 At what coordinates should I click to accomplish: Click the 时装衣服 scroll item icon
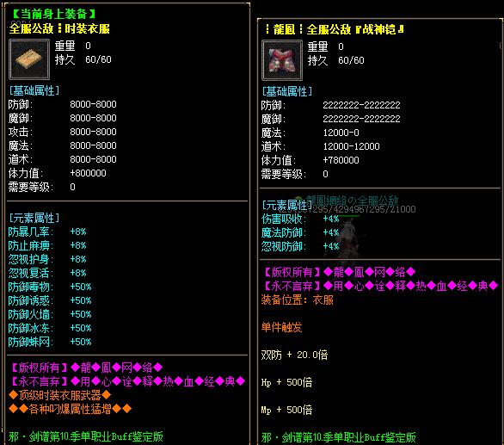pos(29,59)
